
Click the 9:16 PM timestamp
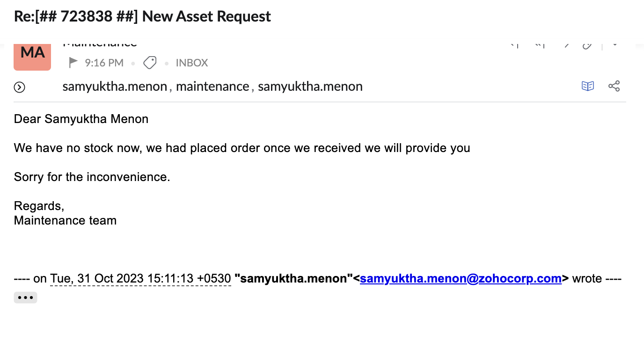pyautogui.click(x=104, y=63)
